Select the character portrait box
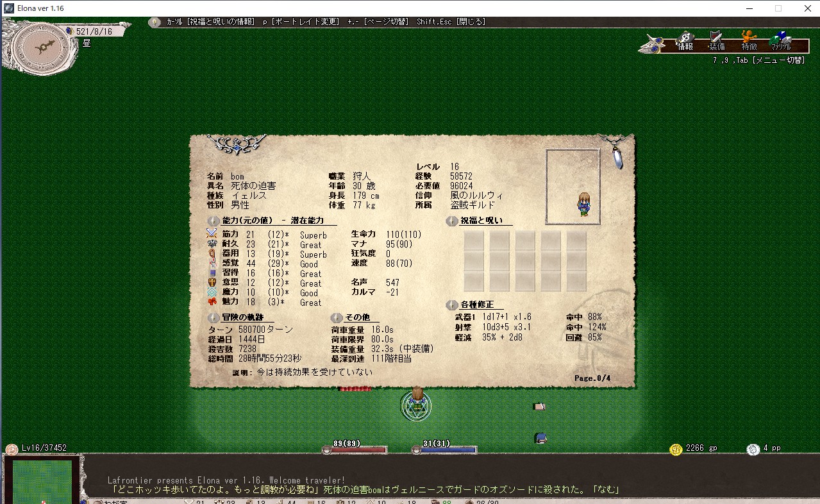820x504 pixels. [x=573, y=187]
